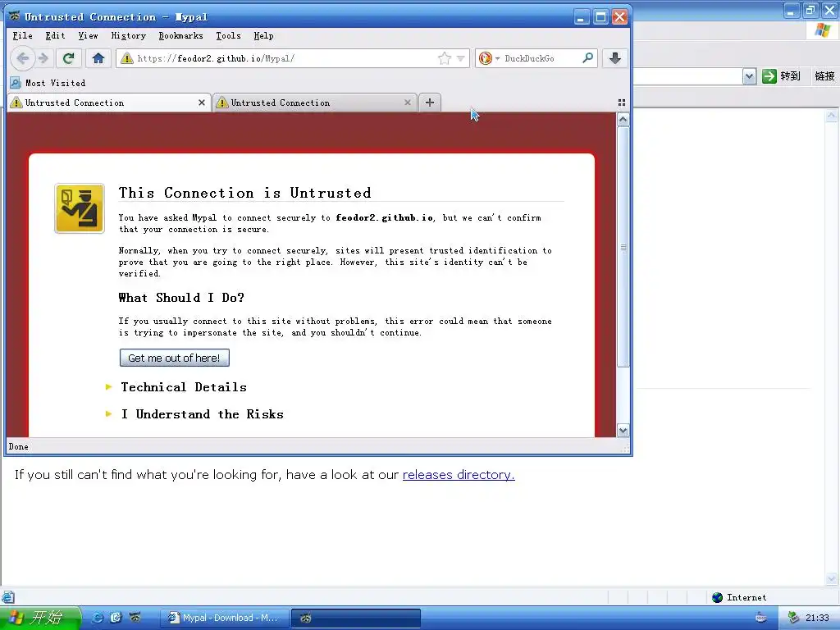
Task: Click the taskbar clock showing 21:33
Action: coord(816,618)
